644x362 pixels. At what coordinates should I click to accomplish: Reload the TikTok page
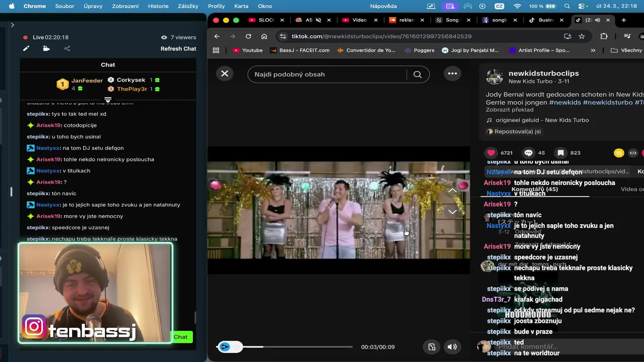click(248, 36)
